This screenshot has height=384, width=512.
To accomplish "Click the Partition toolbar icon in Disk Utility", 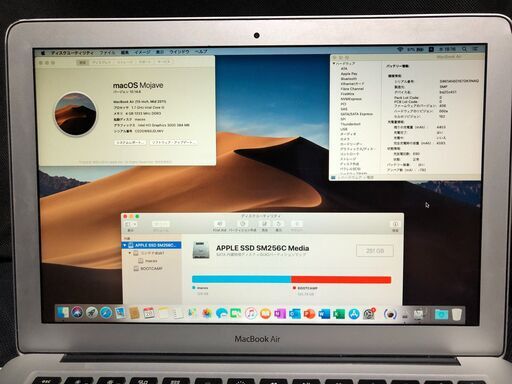I will (x=243, y=224).
